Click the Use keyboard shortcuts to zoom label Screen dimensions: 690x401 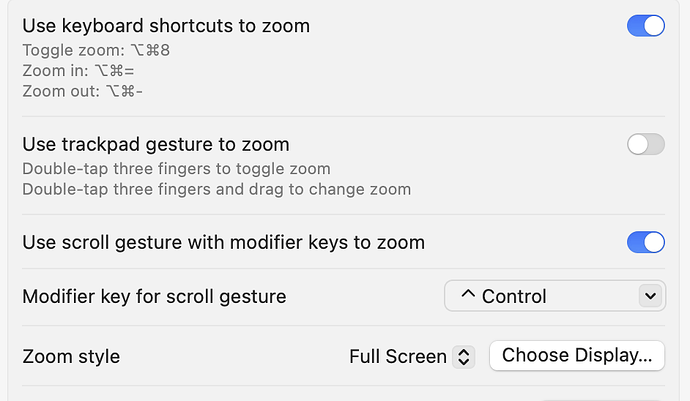tap(166, 26)
